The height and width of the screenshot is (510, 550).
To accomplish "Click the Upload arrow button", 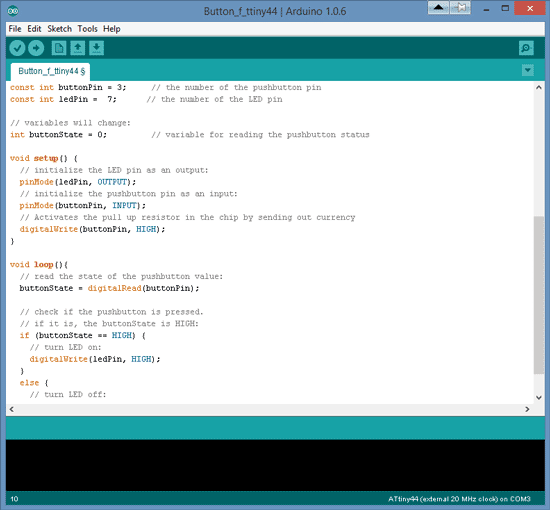I will click(36, 48).
